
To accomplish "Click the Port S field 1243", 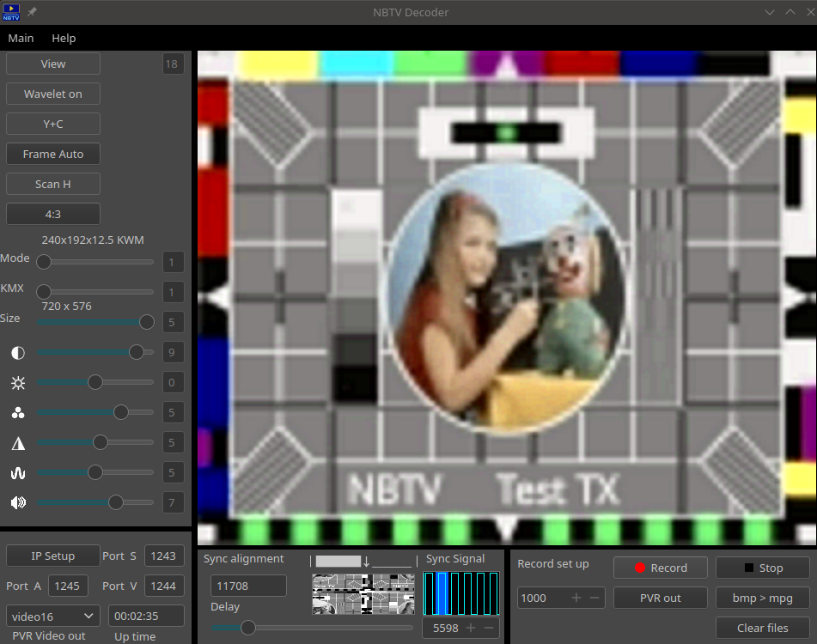I will click(x=164, y=556).
